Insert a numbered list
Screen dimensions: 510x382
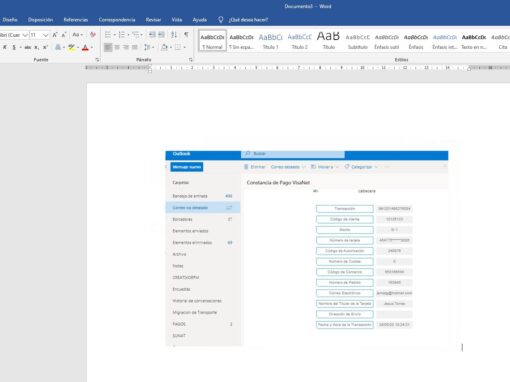[x=122, y=35]
